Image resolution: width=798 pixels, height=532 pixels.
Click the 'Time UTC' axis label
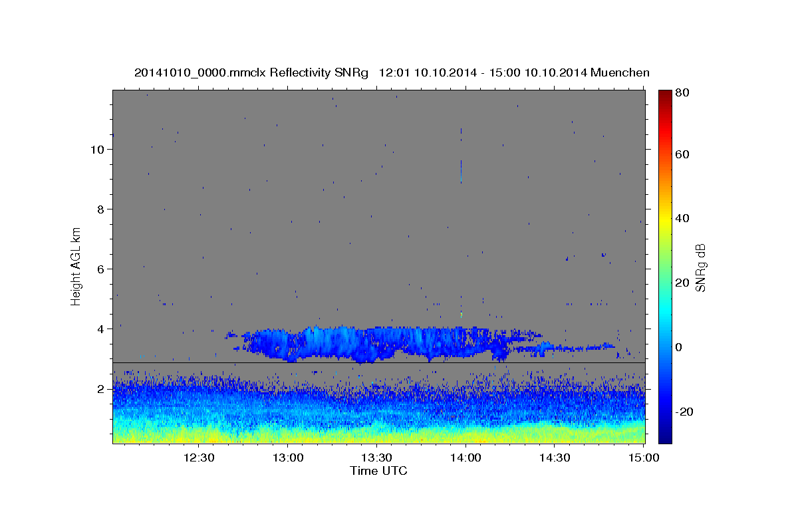[378, 471]
